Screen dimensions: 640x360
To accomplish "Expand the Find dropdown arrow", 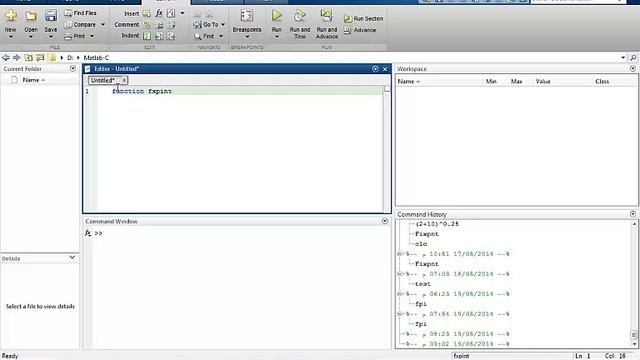I will (x=221, y=36).
